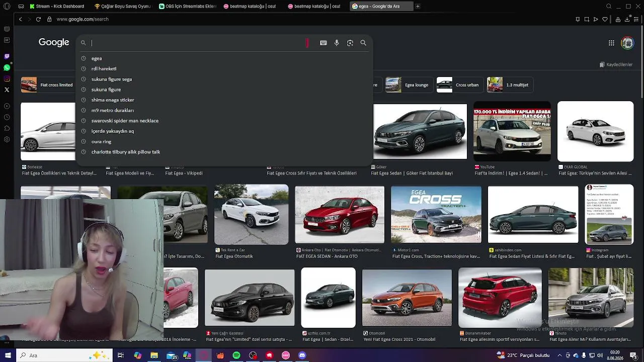This screenshot has width=644, height=362.
Task: Click the tab search magnifier in title bar
Action: click(609, 6)
